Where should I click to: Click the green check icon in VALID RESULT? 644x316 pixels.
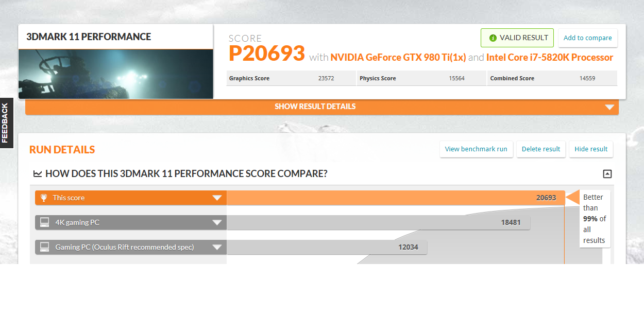point(494,38)
